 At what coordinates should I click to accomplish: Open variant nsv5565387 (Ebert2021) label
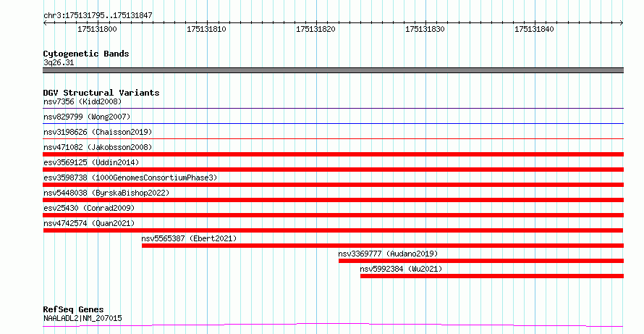tap(189, 238)
